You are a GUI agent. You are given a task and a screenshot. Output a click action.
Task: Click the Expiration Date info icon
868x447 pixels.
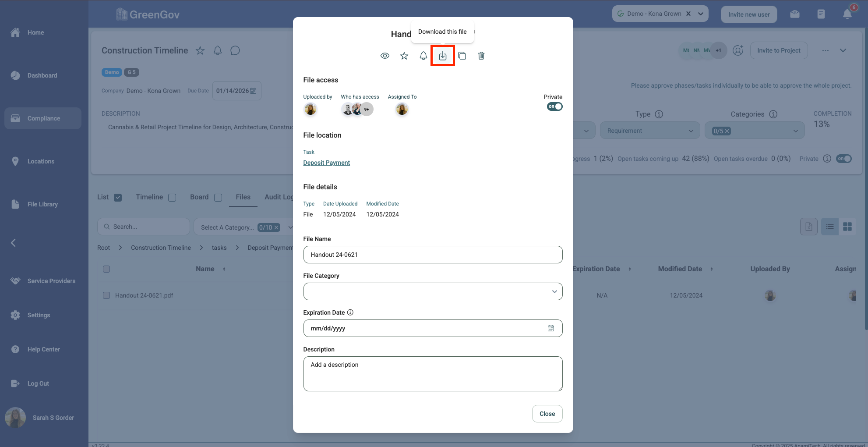(350, 312)
